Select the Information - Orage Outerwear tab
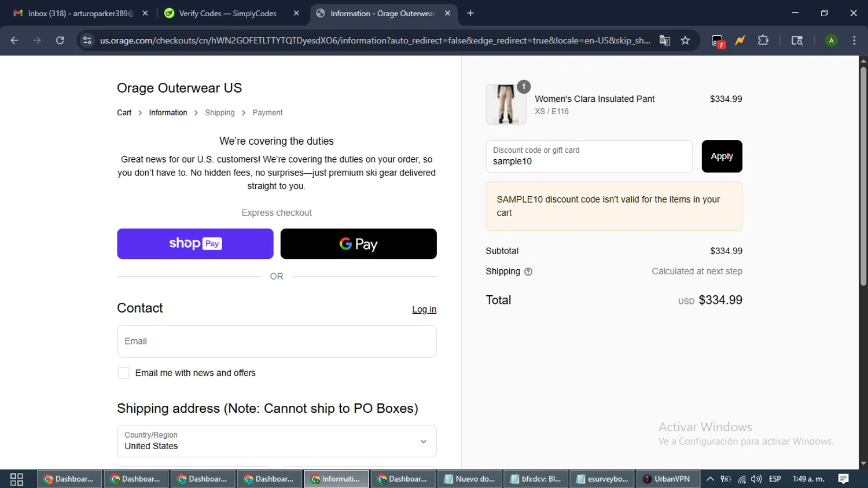The width and height of the screenshot is (868, 488). coord(383,13)
